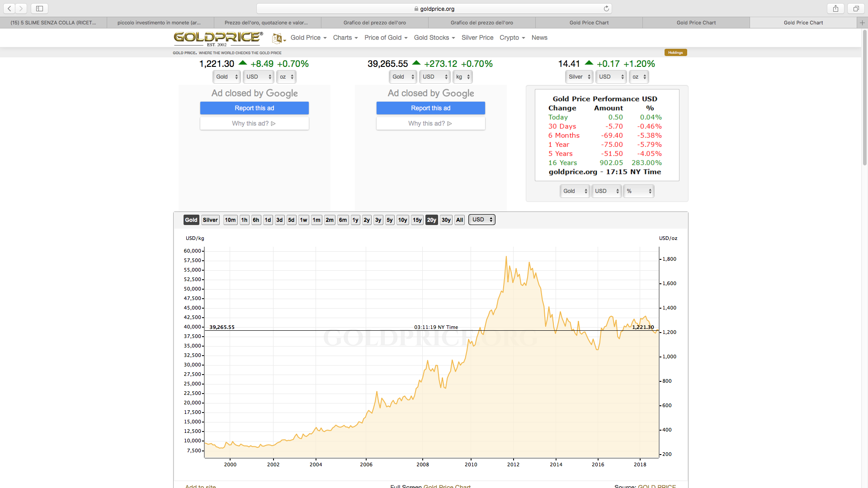868x488 pixels.
Task: Open the News page link
Action: [539, 38]
